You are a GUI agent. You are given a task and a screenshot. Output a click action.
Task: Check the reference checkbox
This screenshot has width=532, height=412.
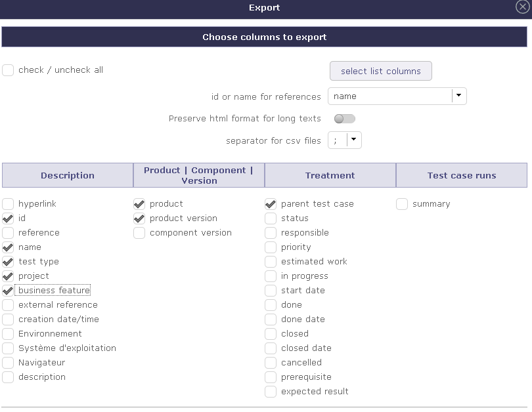[8, 233]
